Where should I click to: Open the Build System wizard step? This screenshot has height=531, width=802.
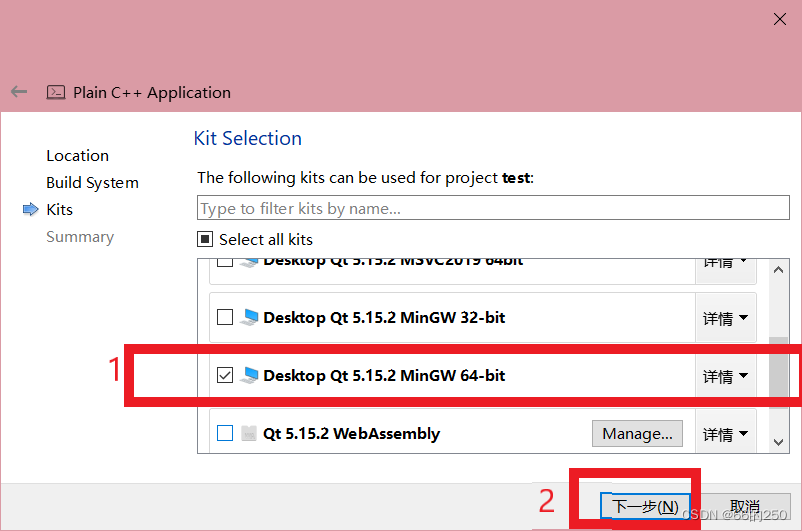coord(93,183)
